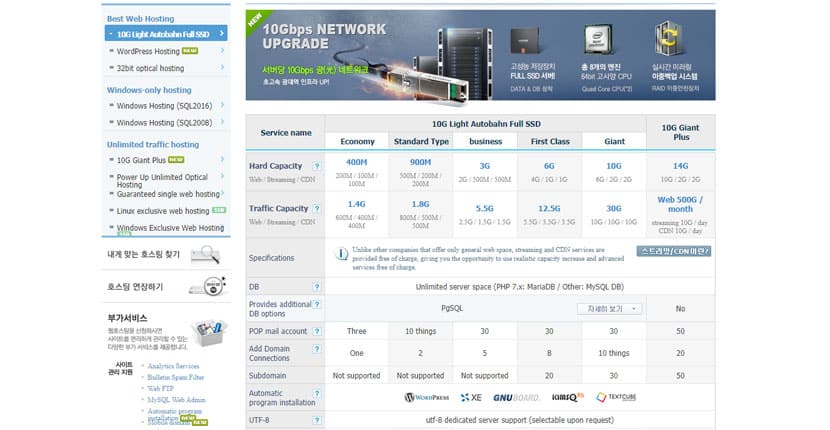Select 10G Light Autobahn Full SSD menu item
The width and height of the screenshot is (830, 430).
tap(166, 33)
